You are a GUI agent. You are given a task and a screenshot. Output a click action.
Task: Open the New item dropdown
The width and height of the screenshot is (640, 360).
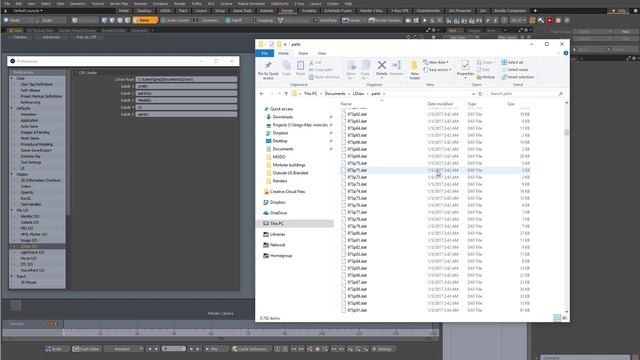click(x=436, y=62)
